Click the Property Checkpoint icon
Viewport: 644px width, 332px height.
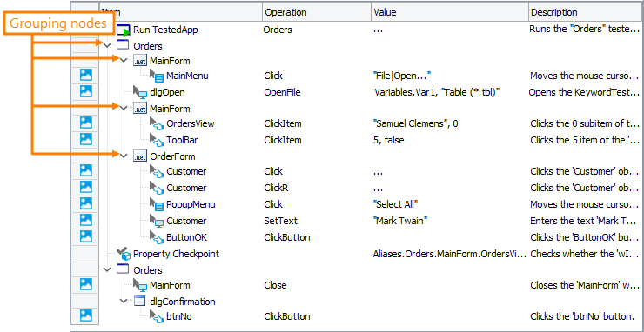(124, 253)
